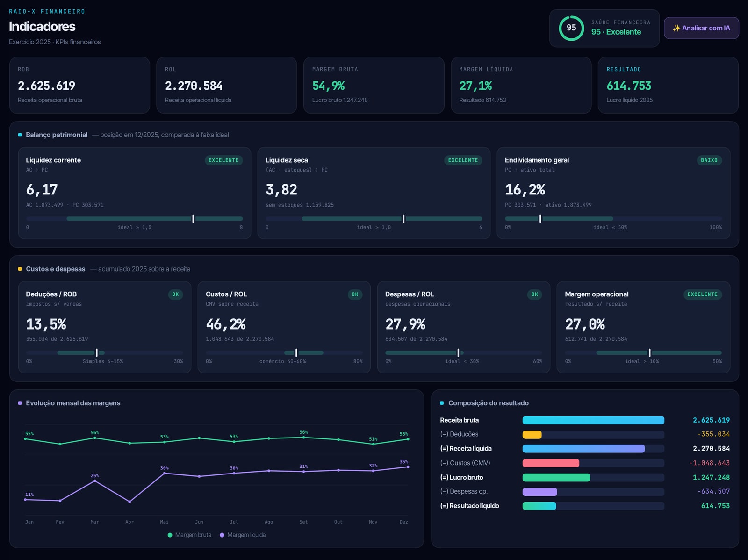Click the Liquidez seca gauge marker
This screenshot has width=748, height=560.
403,219
